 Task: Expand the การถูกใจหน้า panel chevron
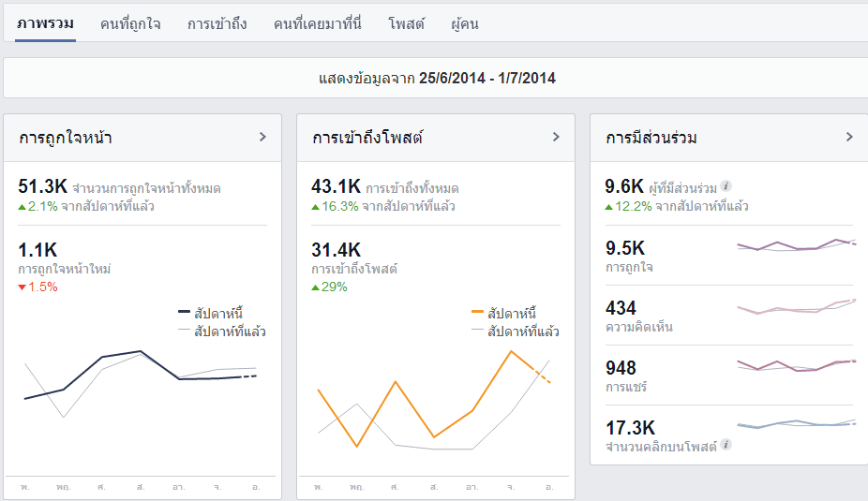(263, 137)
